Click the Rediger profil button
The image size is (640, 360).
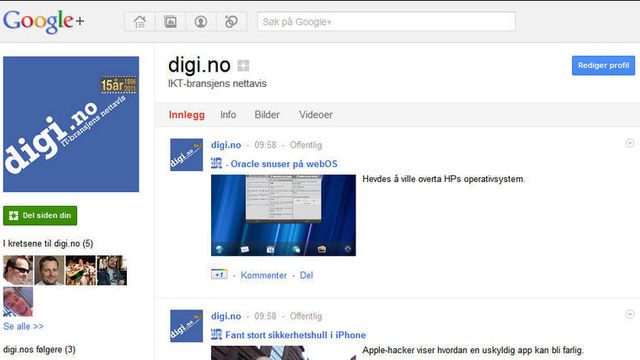603,65
